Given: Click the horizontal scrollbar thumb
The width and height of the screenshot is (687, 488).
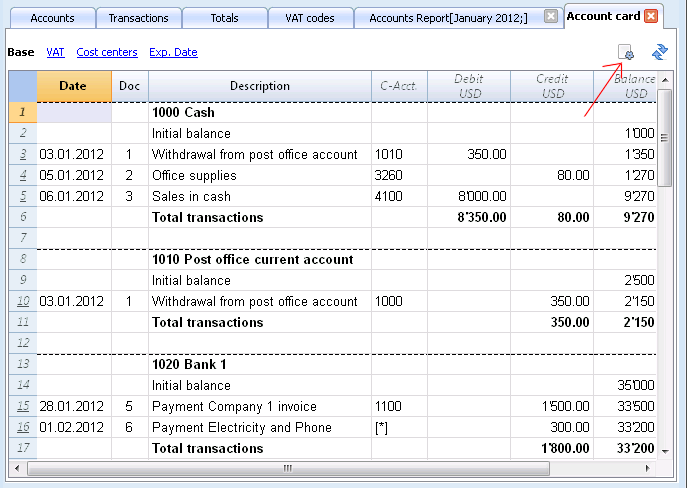Looking at the screenshot, I should 288,468.
